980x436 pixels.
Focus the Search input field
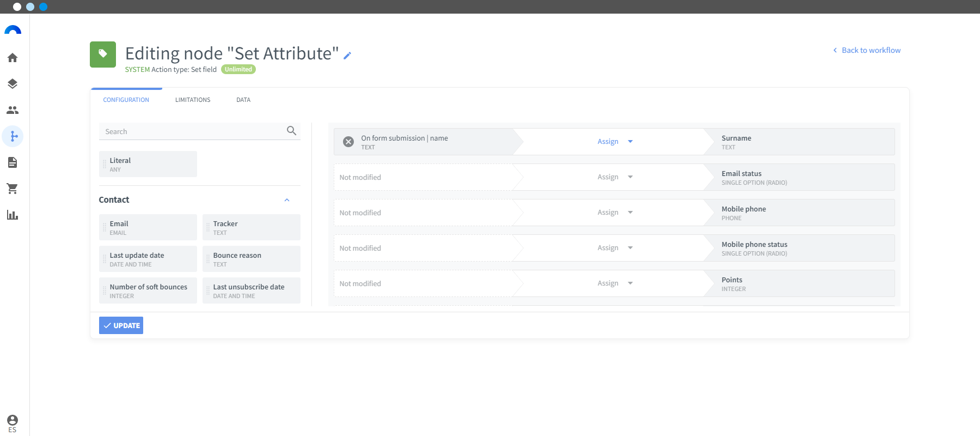200,131
